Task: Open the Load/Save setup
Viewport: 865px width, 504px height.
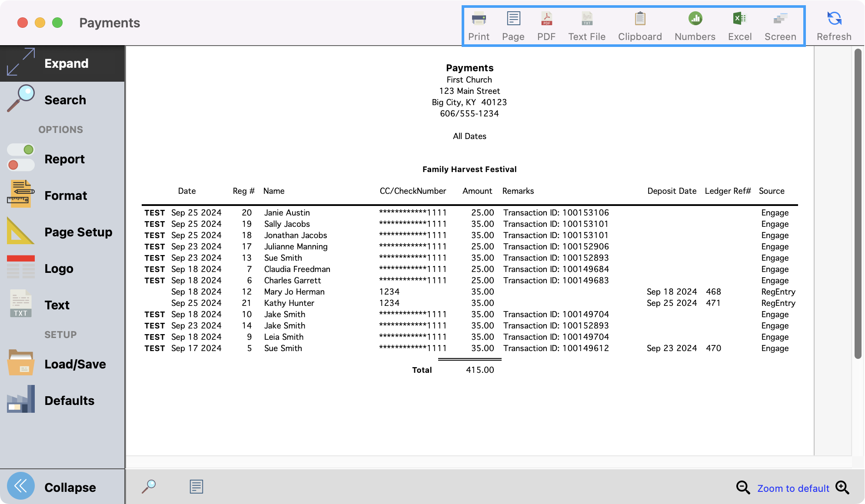Action: pos(62,364)
